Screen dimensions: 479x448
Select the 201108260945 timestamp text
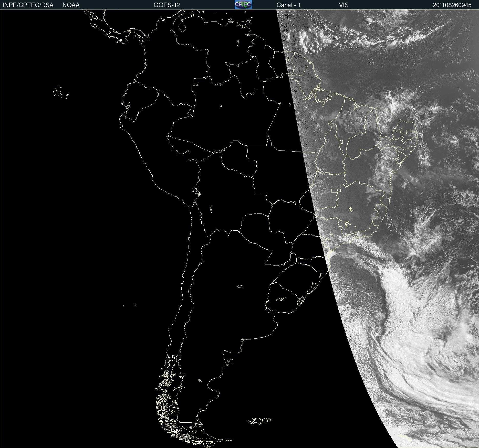[452, 5]
